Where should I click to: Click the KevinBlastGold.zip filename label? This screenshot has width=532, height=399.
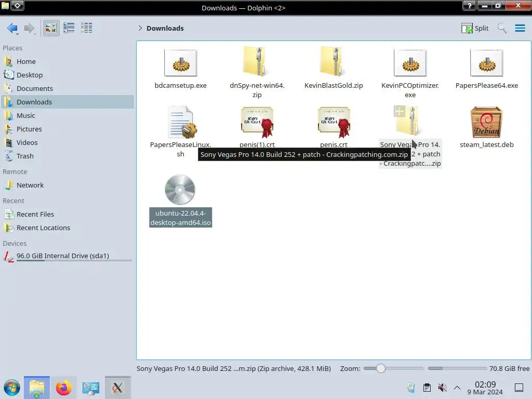pyautogui.click(x=334, y=86)
